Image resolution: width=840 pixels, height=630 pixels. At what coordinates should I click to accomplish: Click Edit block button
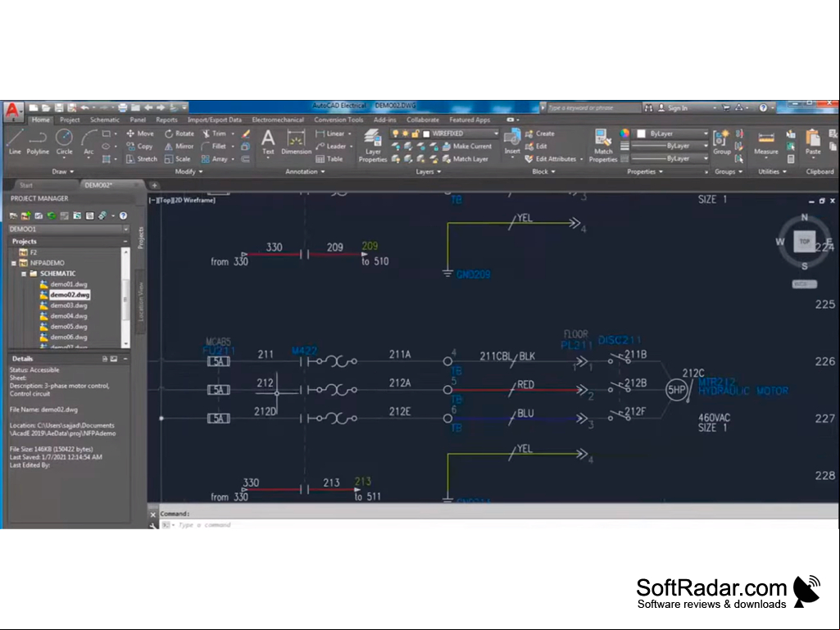click(536, 147)
